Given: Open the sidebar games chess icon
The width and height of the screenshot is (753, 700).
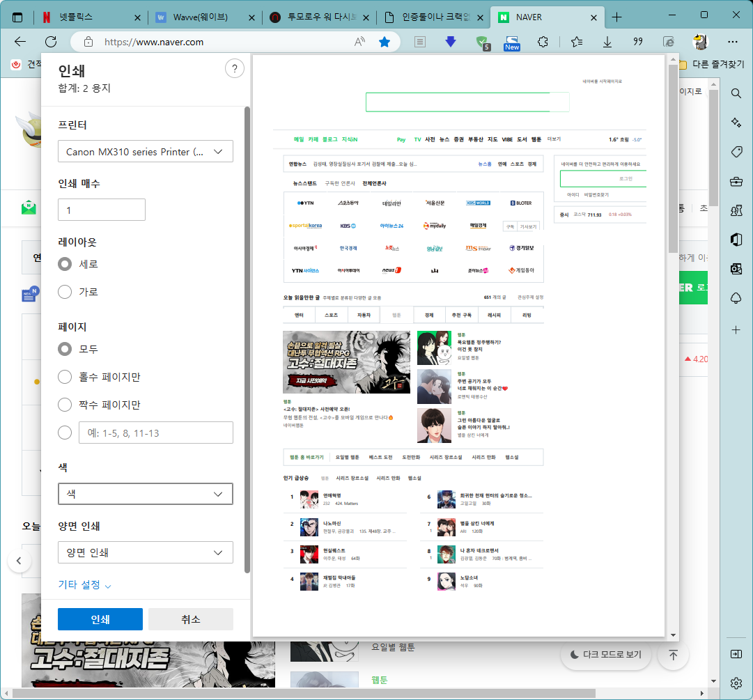Looking at the screenshot, I should pyautogui.click(x=736, y=210).
